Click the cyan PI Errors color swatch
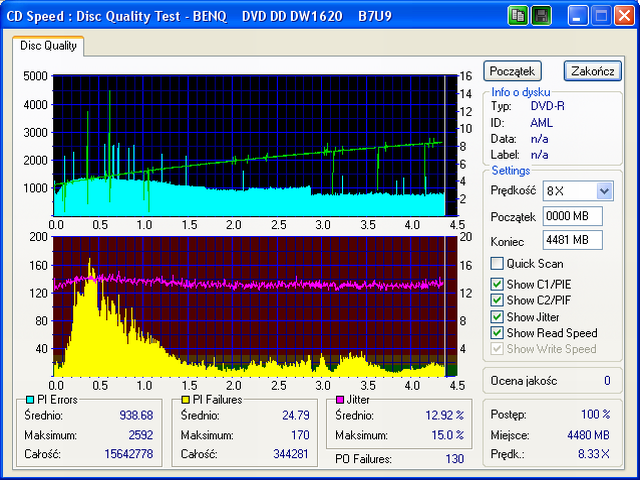This screenshot has width=640, height=480. point(30,400)
